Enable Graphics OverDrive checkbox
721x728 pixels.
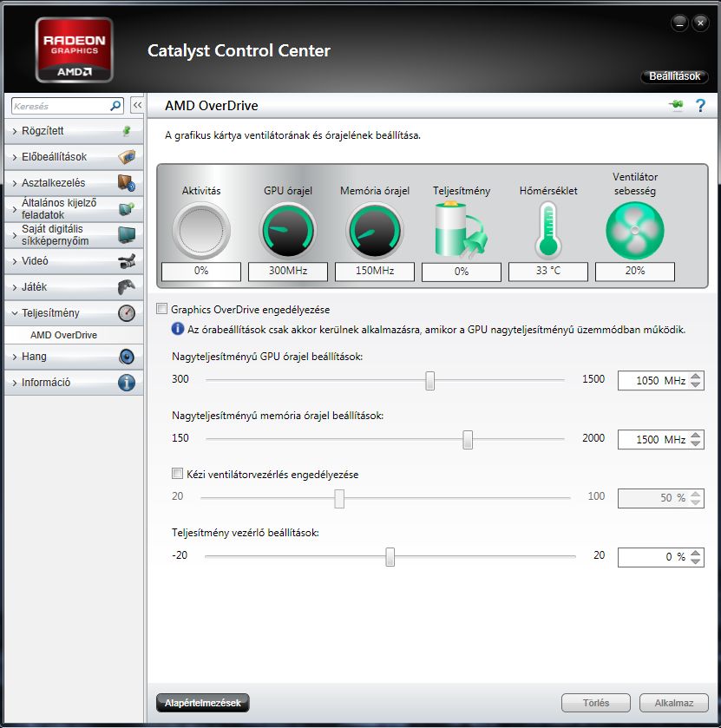[x=161, y=309]
